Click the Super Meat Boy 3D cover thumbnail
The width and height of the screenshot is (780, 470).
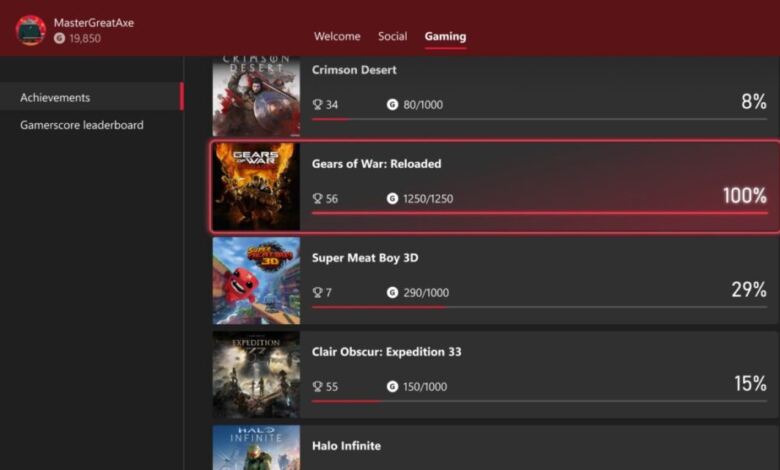pos(256,281)
